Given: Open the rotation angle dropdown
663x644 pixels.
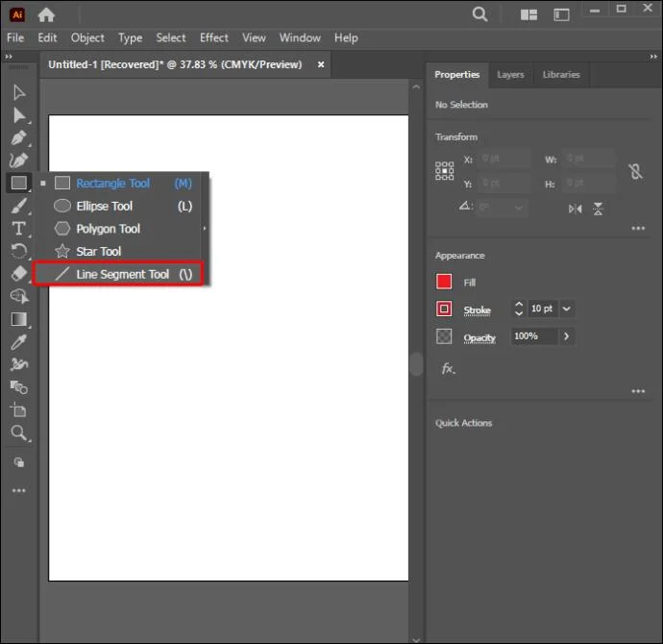Looking at the screenshot, I should click(x=519, y=208).
